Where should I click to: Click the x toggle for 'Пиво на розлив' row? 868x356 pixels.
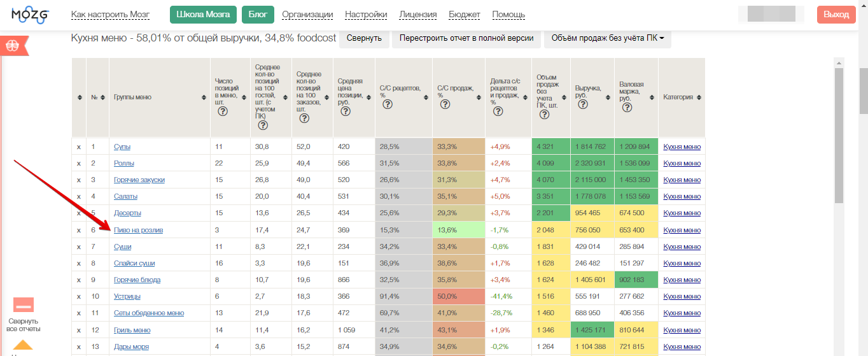tap(79, 230)
